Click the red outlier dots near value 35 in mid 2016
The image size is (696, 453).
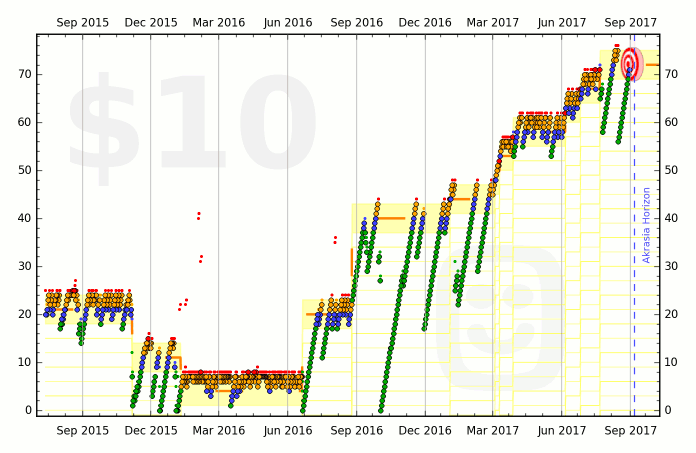tap(335, 239)
